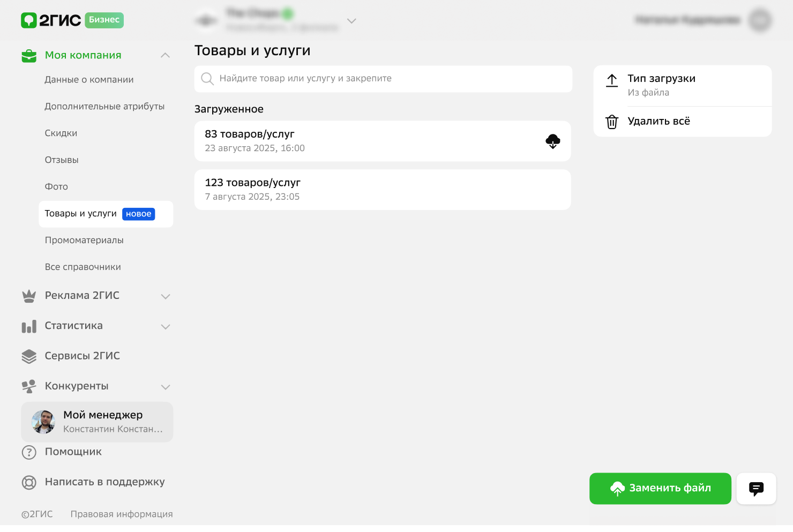Open the company selector dropdown

tap(351, 21)
